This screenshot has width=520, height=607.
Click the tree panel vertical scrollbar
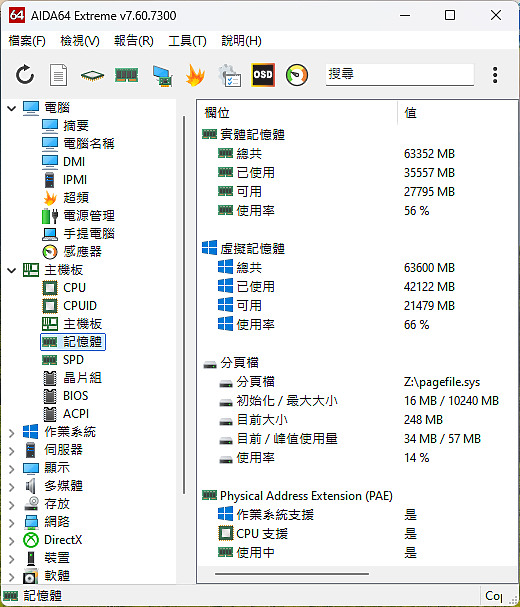click(x=184, y=304)
